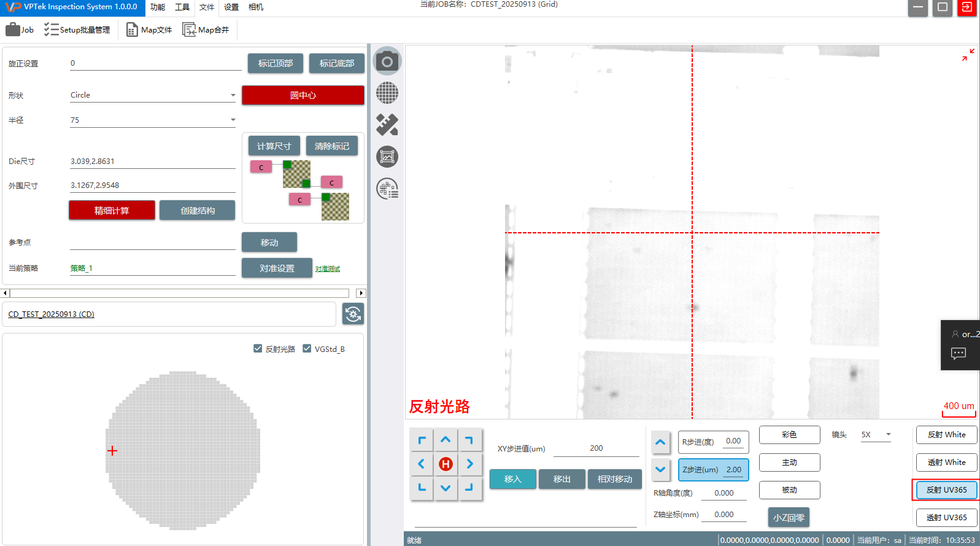The width and height of the screenshot is (980, 546).
Task: Click the horizontal scrollbar right arrow
Action: click(361, 294)
